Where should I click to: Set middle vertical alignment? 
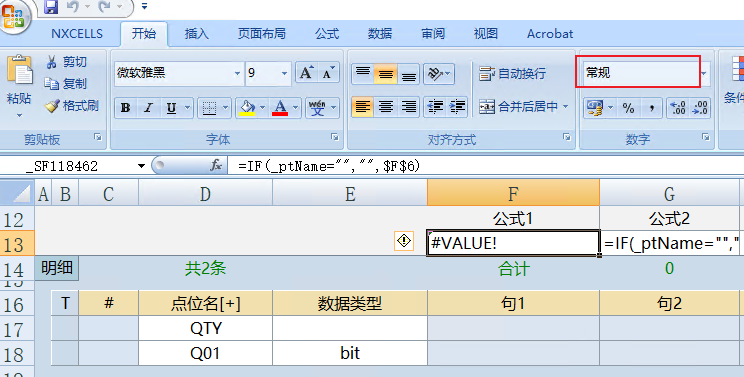[x=386, y=74]
